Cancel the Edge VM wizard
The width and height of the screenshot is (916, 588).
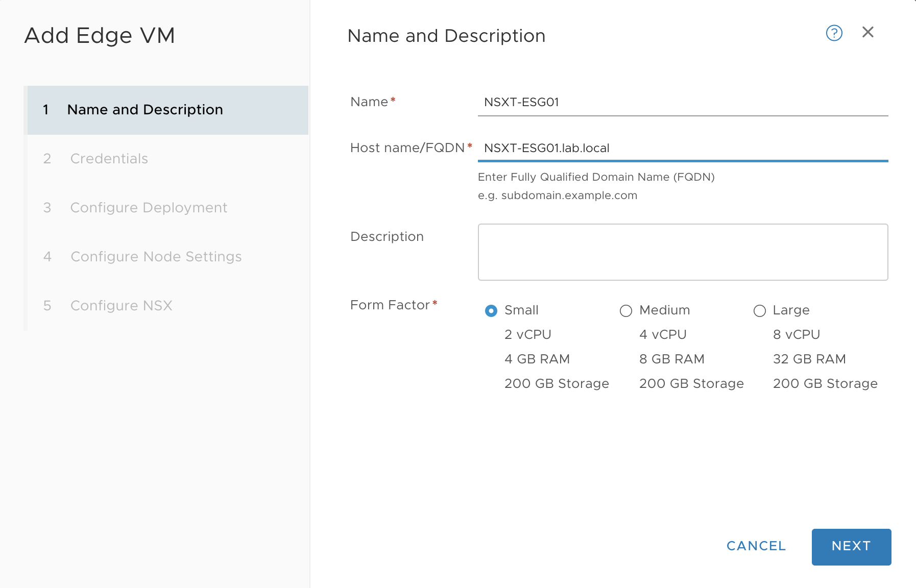756,546
